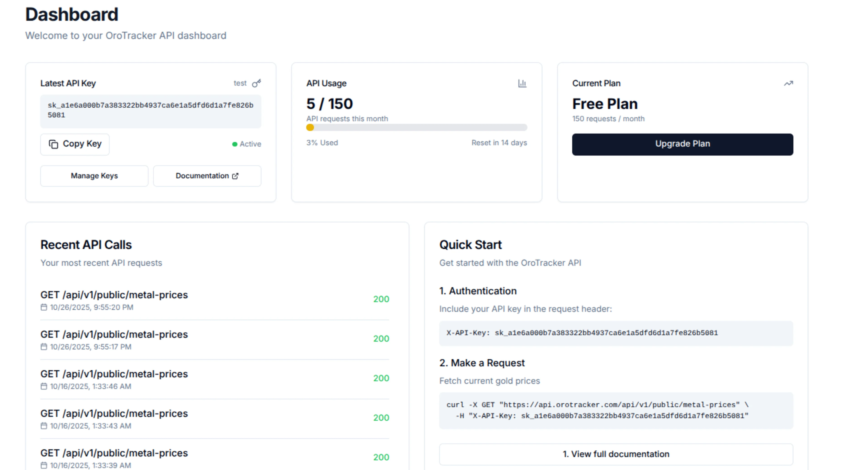Click the 5 / 150 usage count
Viewport: 868px width, 470px height.
(330, 104)
